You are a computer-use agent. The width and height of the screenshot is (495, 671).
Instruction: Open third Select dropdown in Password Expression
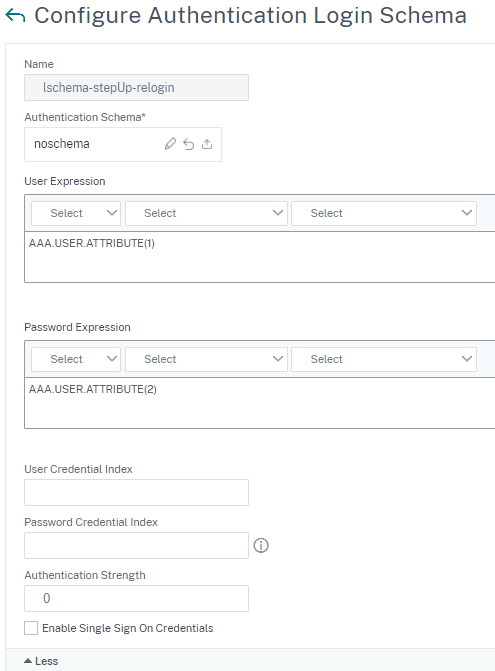[384, 359]
